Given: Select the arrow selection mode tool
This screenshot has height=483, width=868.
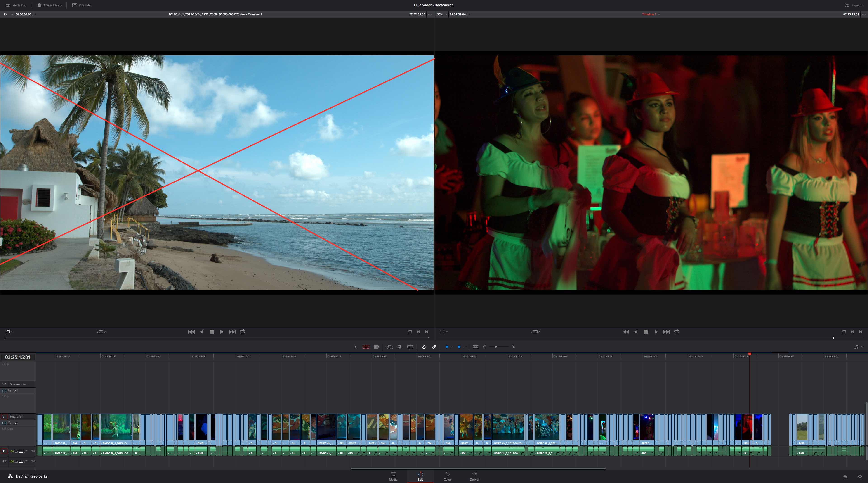Looking at the screenshot, I should (356, 347).
